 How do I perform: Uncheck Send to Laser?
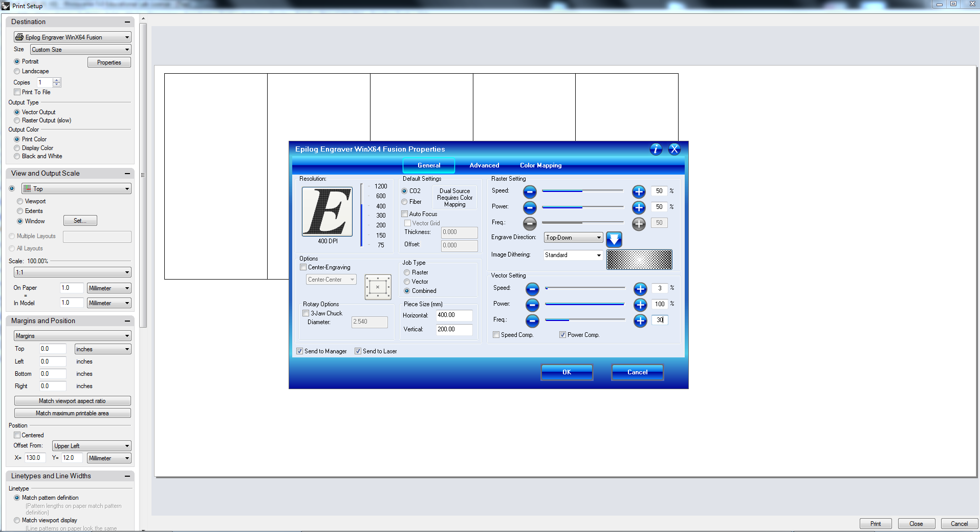pyautogui.click(x=358, y=351)
